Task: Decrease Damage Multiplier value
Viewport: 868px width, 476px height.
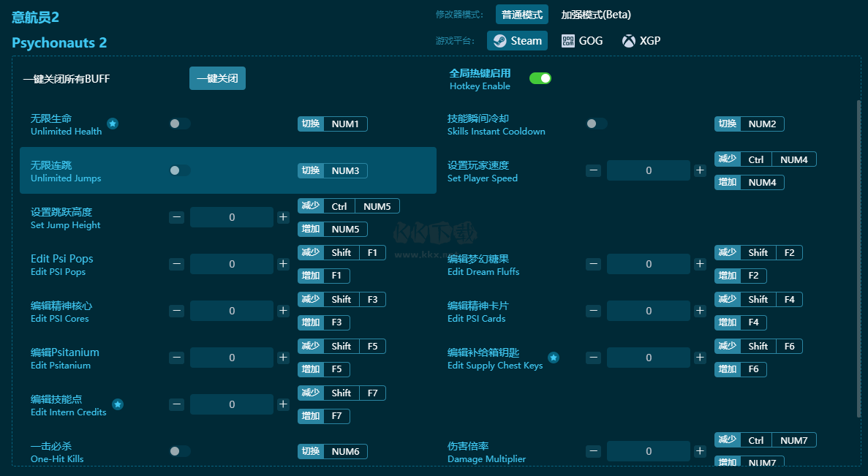Action: coord(594,451)
